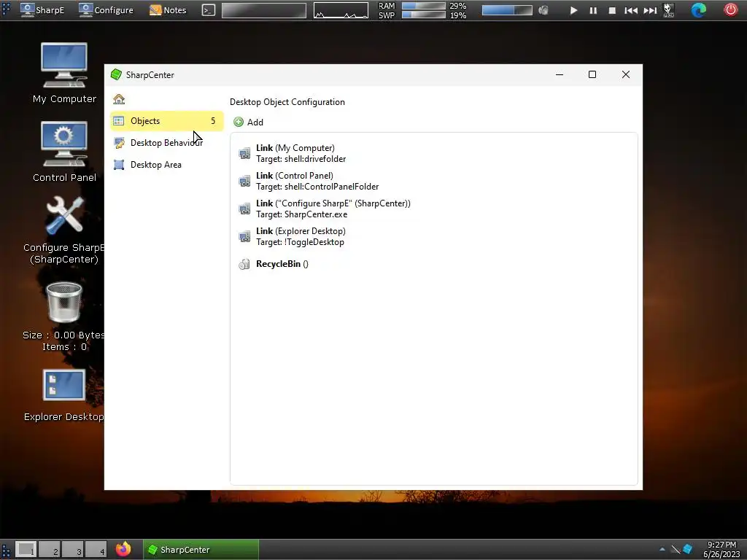Launch the command prompt icon in top bar
Image resolution: width=747 pixels, height=560 pixels.
[208, 10]
